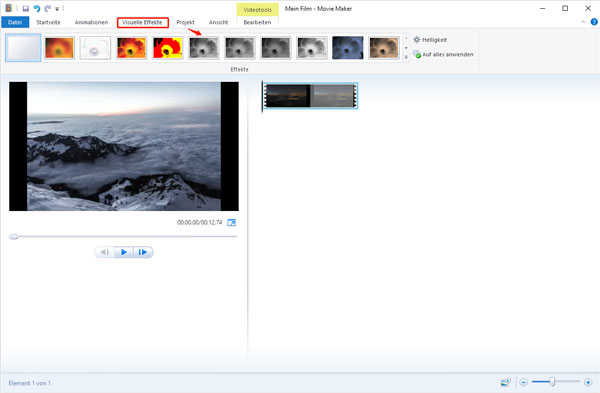Apply the fourth light grayscale effect
The width and height of the screenshot is (600, 393).
click(x=312, y=48)
